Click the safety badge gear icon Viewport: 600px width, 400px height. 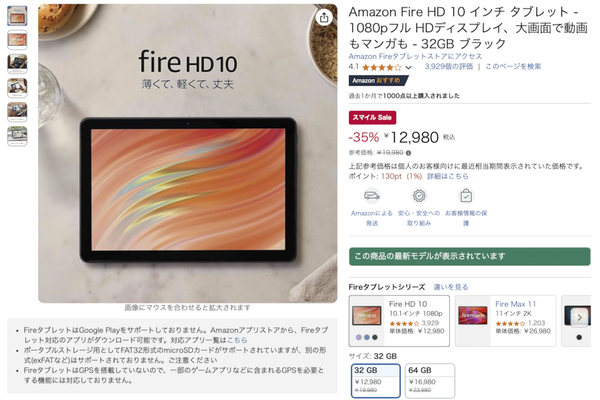point(419,196)
